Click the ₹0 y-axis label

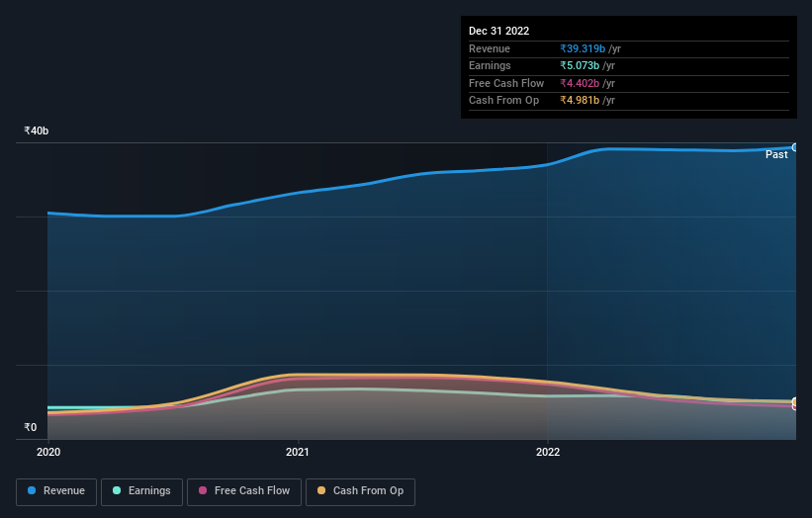pyautogui.click(x=31, y=427)
